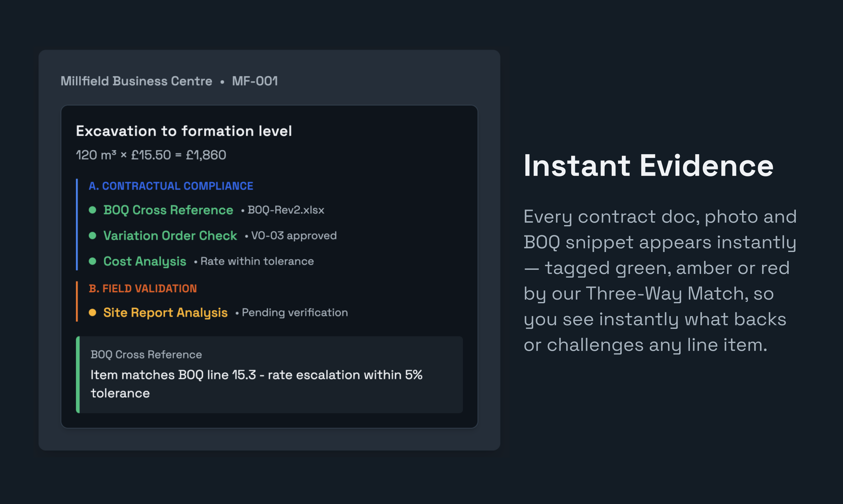This screenshot has width=843, height=504.
Task: Click green status dot next to Cost Analysis
Action: pos(92,261)
